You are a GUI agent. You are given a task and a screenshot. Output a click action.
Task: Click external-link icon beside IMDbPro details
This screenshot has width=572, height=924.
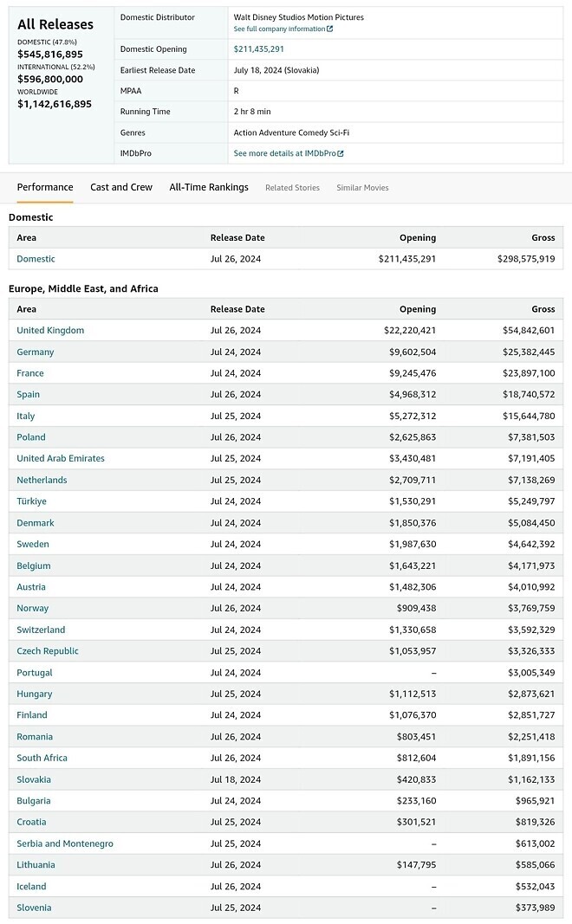[x=341, y=154]
